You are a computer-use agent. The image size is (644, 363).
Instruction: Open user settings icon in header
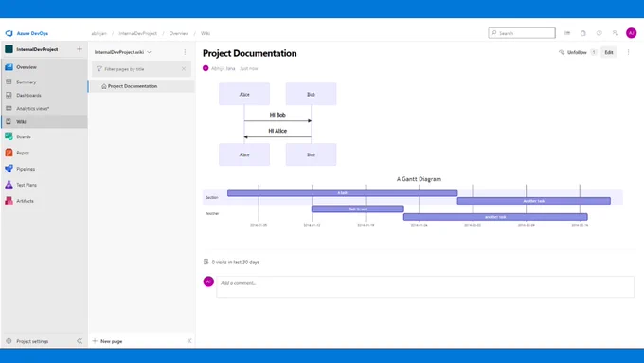[x=615, y=33]
